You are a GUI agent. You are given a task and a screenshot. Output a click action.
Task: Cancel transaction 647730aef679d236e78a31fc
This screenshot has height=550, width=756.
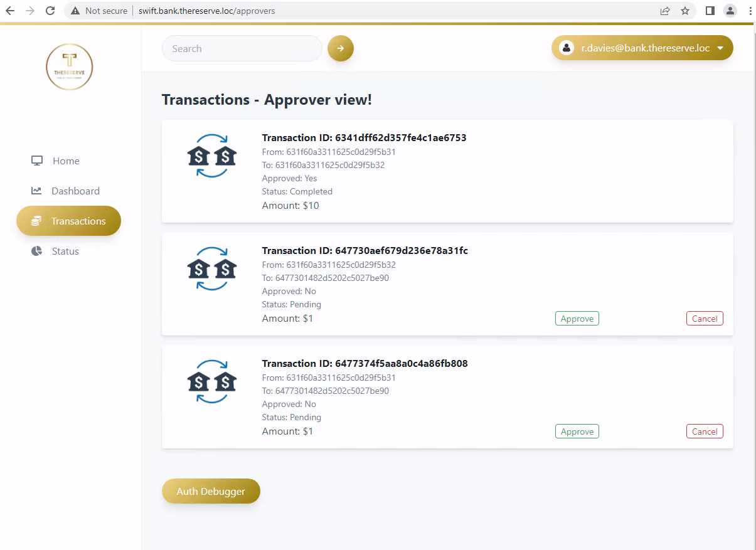(x=705, y=319)
